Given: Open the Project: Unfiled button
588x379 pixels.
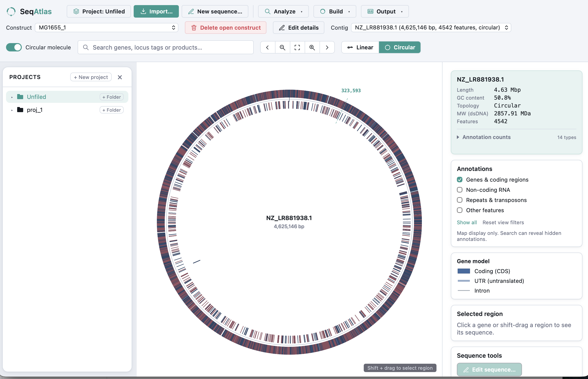Looking at the screenshot, I should click(99, 12).
